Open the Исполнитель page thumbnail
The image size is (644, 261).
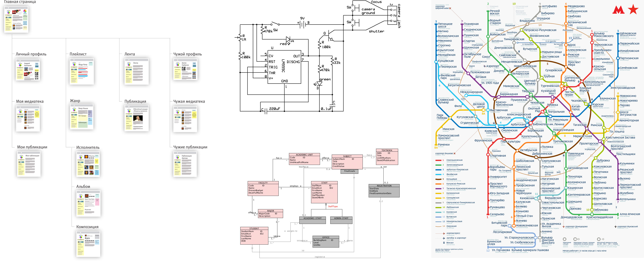click(x=88, y=164)
